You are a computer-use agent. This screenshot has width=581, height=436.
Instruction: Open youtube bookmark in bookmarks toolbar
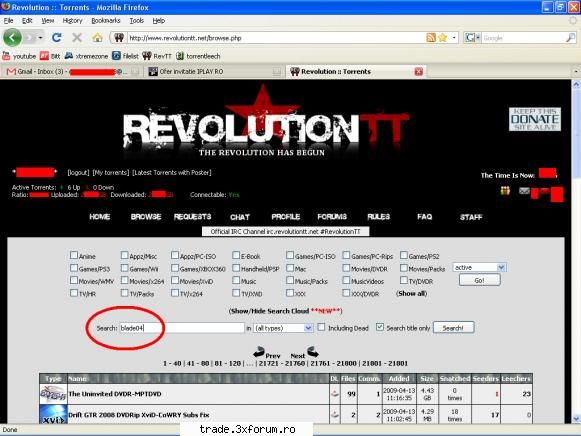pyautogui.click(x=19, y=56)
